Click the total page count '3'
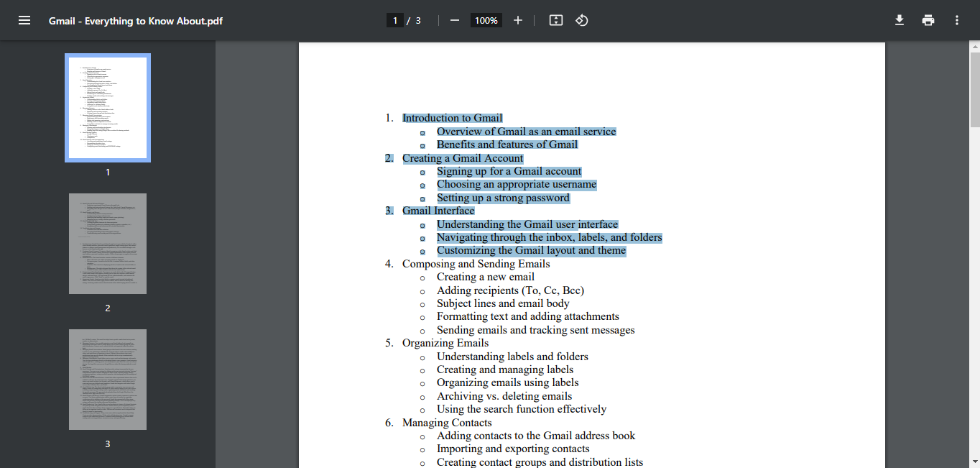The height and width of the screenshot is (468, 980). point(418,21)
